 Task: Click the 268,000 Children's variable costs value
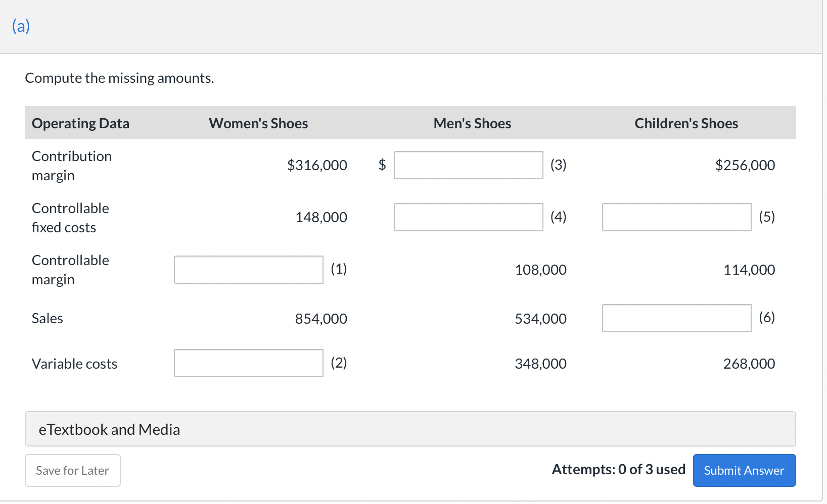749,364
